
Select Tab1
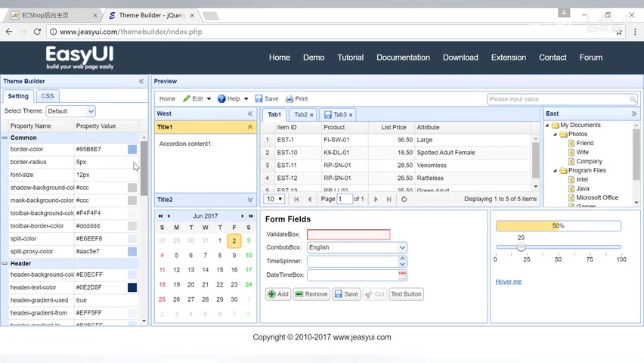coord(274,115)
